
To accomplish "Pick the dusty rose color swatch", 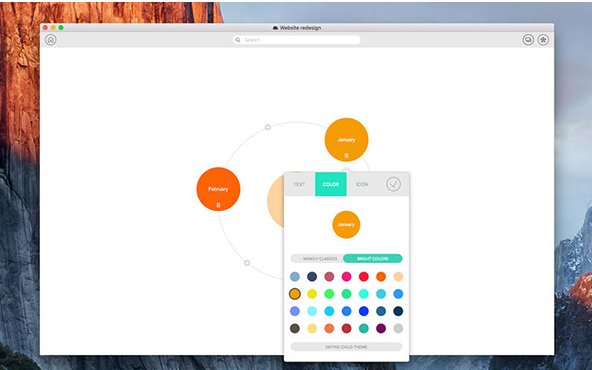I will tap(329, 276).
